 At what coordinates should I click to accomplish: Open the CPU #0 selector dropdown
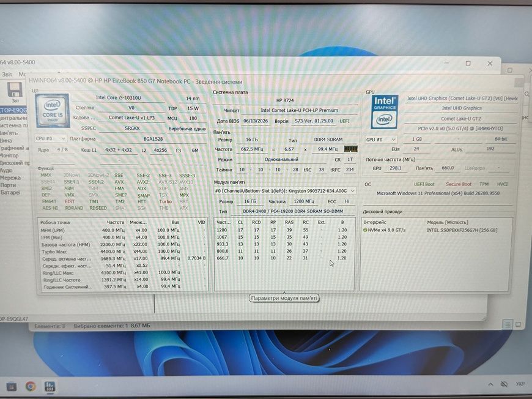click(50, 138)
